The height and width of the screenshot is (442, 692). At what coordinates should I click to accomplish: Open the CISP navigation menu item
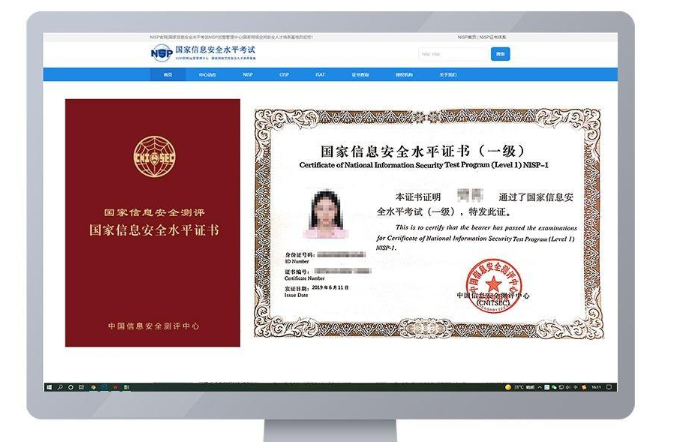(x=284, y=75)
